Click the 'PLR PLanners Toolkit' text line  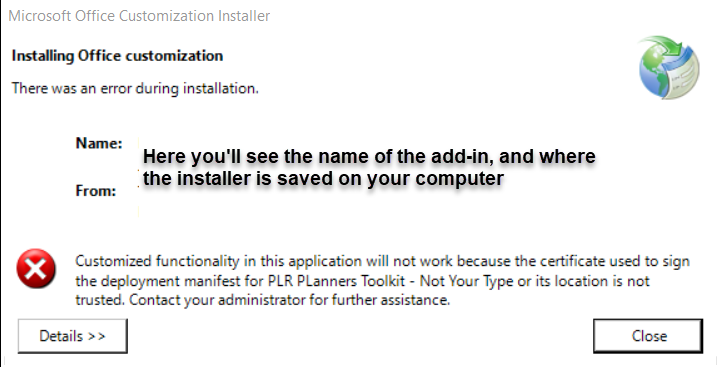[x=362, y=280]
